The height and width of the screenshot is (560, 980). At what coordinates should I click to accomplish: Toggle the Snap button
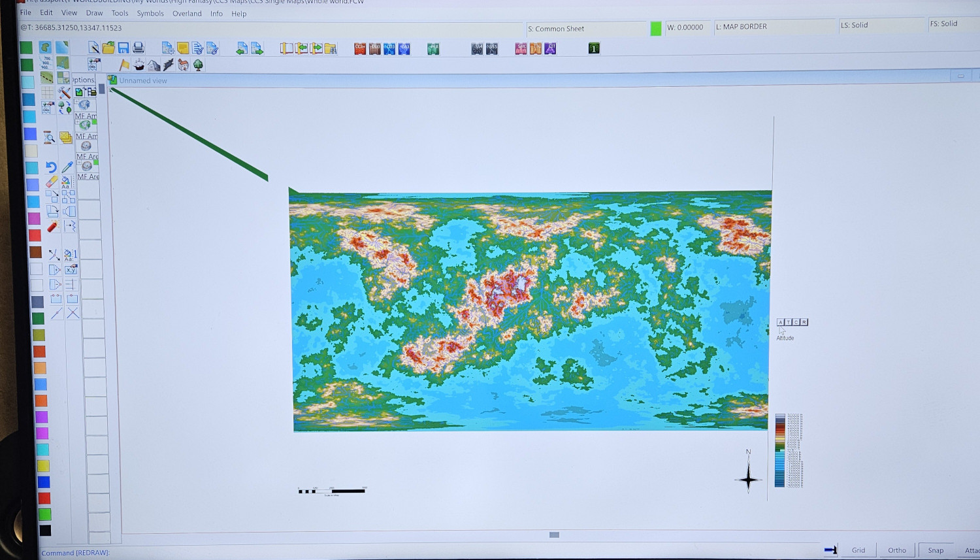pyautogui.click(x=936, y=550)
